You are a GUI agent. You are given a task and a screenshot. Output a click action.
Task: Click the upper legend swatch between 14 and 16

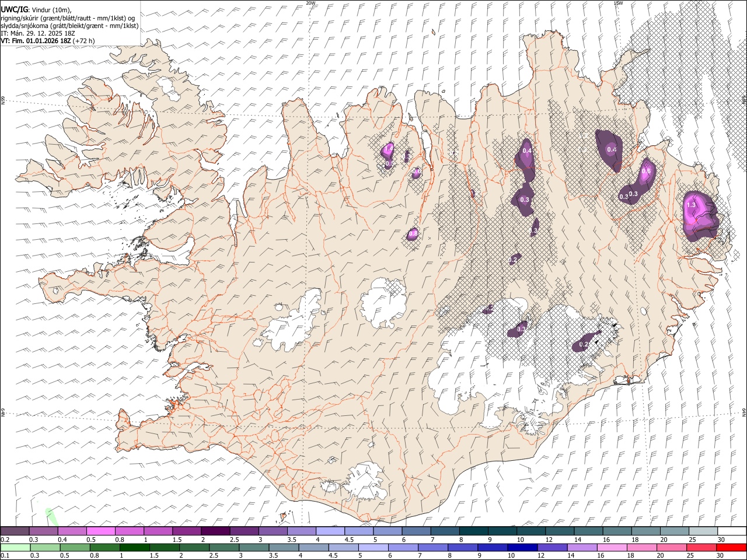point(588,531)
